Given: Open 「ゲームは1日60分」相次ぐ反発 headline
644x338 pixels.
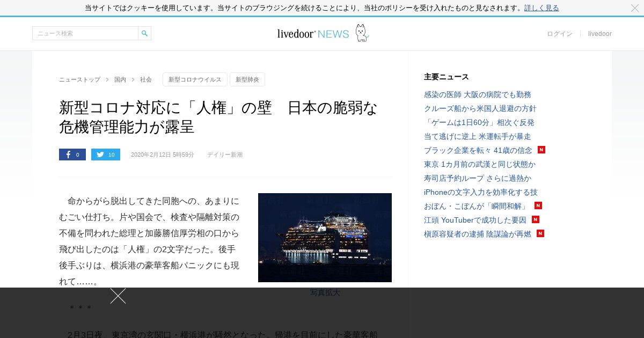Looking at the screenshot, I should [x=479, y=122].
